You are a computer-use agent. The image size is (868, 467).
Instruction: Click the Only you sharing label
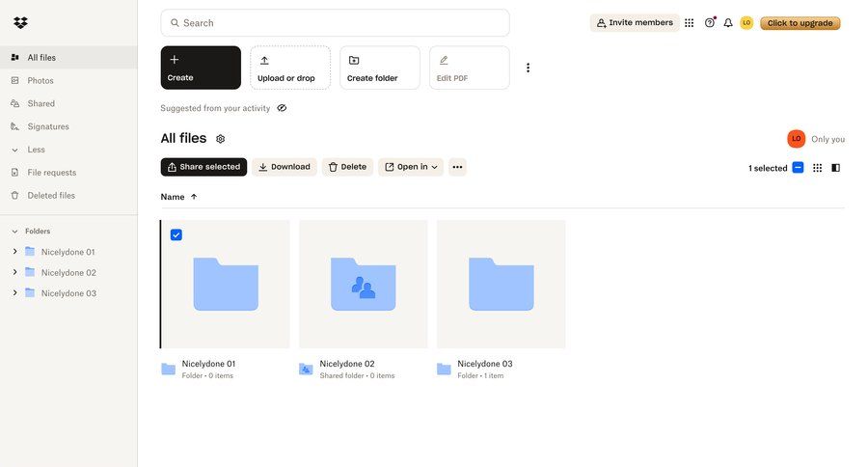coord(827,139)
